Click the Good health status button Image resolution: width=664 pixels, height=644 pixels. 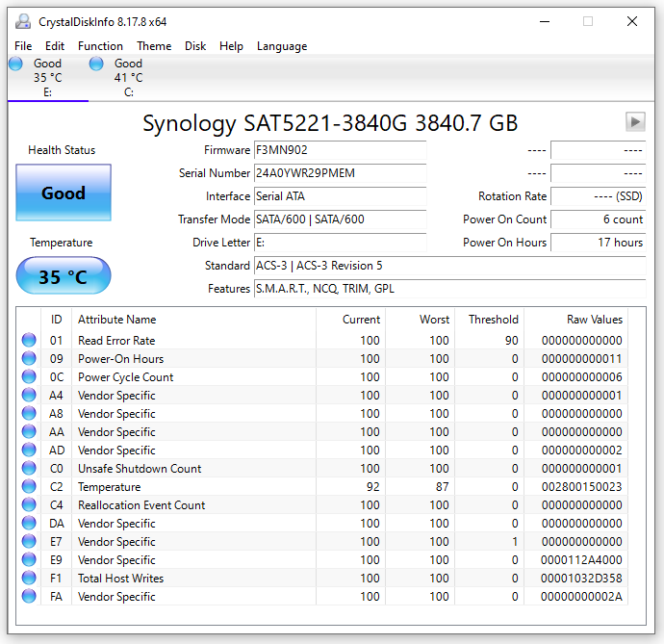click(x=64, y=193)
